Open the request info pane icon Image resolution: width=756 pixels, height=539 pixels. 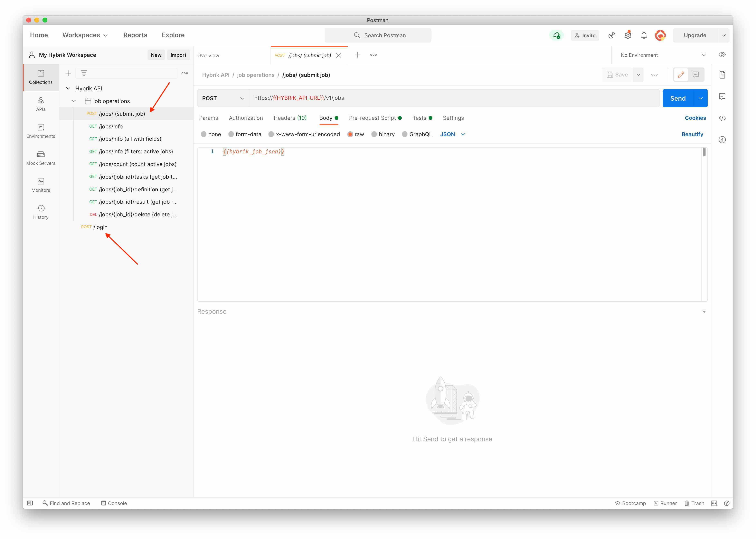pos(722,139)
